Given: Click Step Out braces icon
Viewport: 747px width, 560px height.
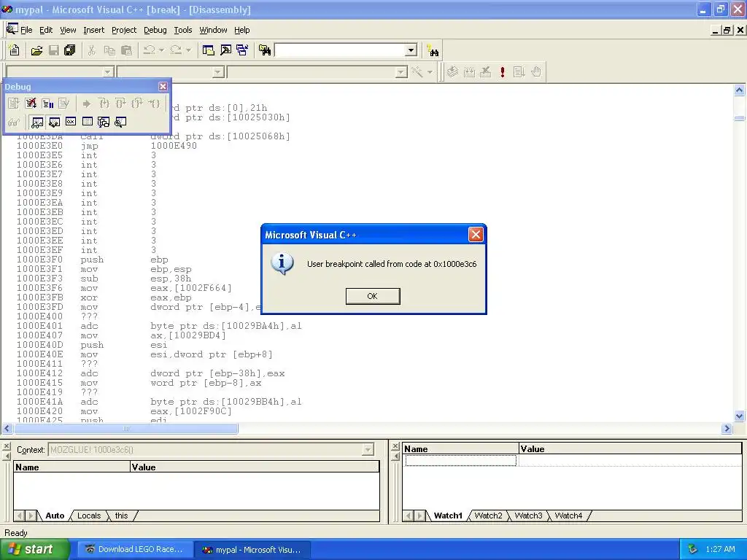Looking at the screenshot, I should pyautogui.click(x=137, y=104).
